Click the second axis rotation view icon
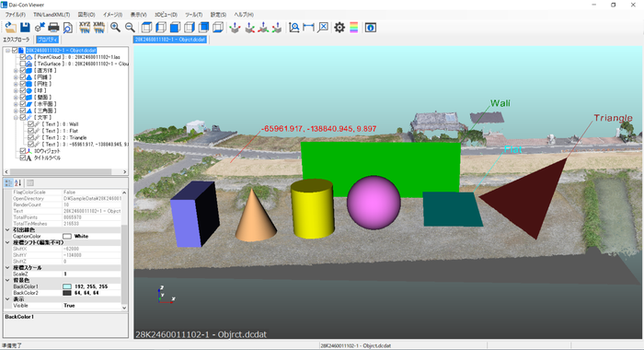Screen dimensions: 644x350 point(249,28)
